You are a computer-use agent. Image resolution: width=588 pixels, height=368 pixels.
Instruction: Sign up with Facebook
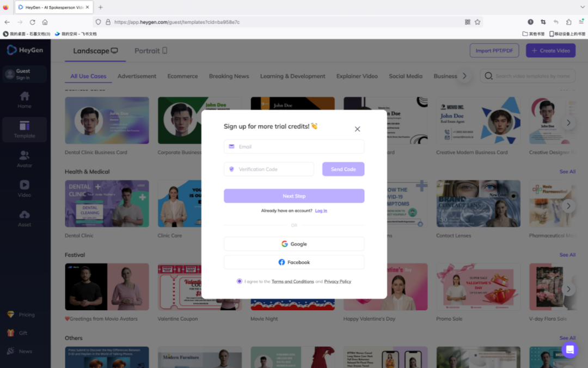point(294,262)
